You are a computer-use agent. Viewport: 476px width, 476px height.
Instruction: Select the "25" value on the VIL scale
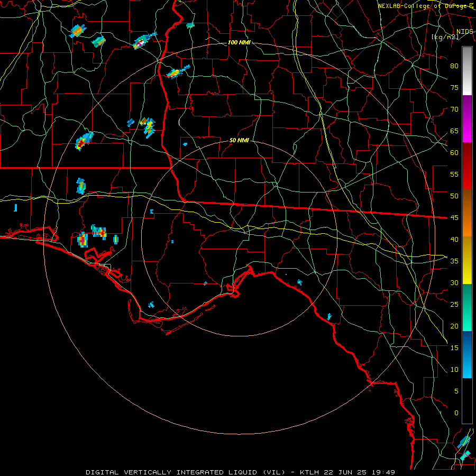454,305
